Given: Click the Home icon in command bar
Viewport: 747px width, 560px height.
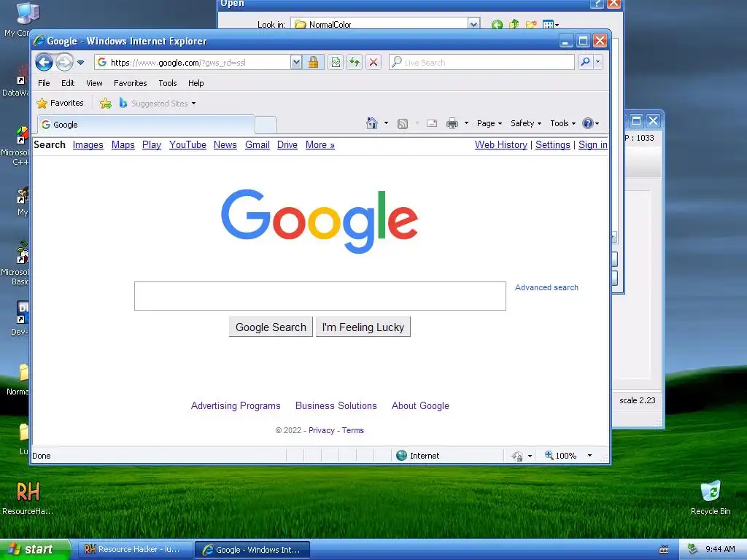Looking at the screenshot, I should (371, 123).
